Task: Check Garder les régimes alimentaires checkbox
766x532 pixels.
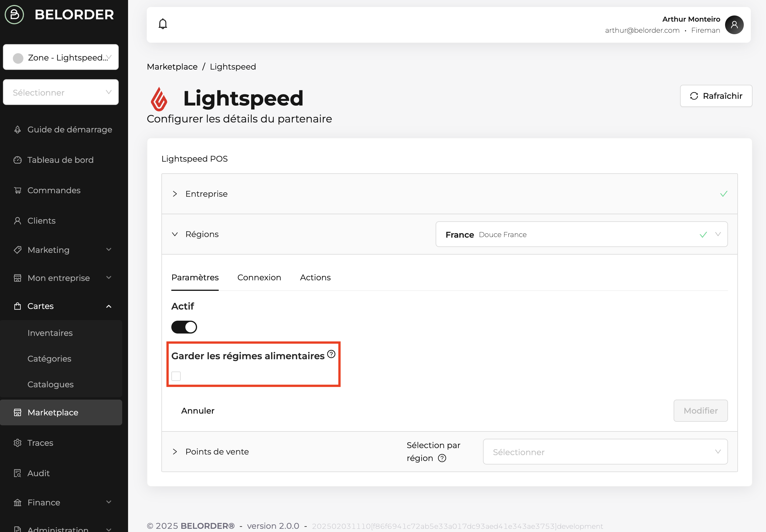Action: 176,376
